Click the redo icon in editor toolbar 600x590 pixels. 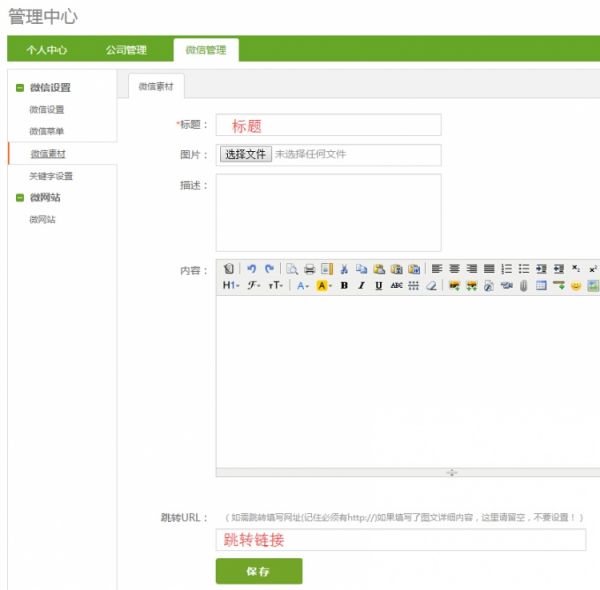point(269,269)
